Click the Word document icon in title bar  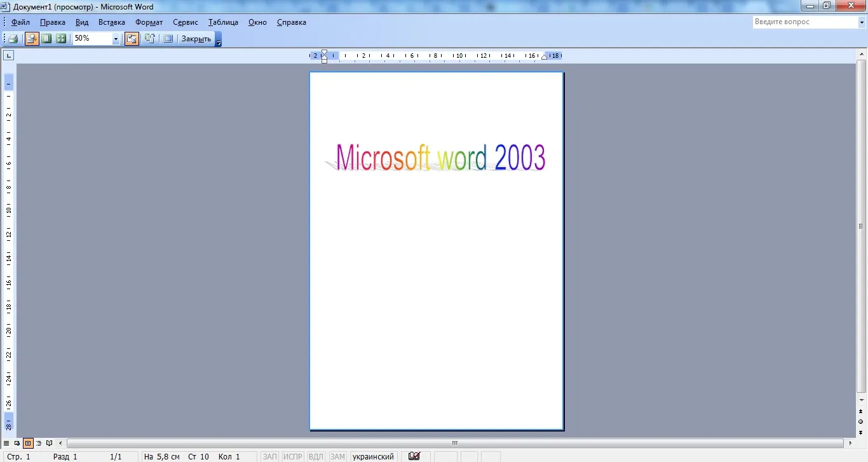coord(6,6)
